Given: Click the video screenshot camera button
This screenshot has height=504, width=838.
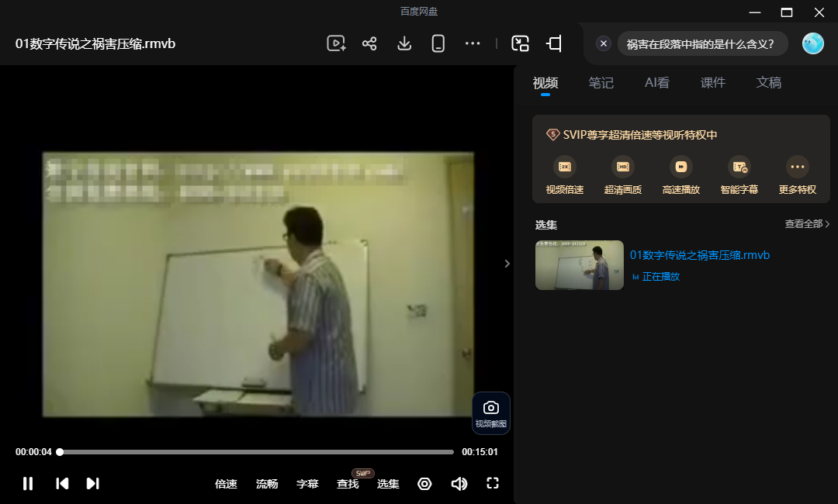Looking at the screenshot, I should 491,414.
